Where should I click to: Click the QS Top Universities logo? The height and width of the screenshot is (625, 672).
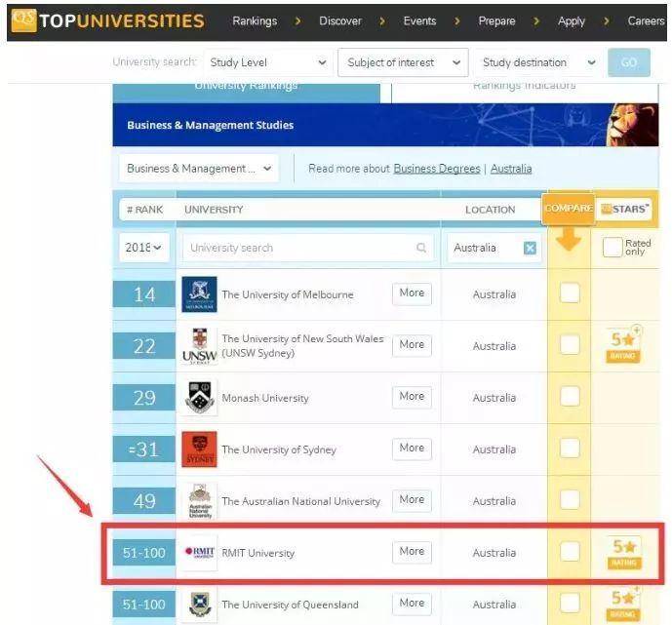pos(105,20)
